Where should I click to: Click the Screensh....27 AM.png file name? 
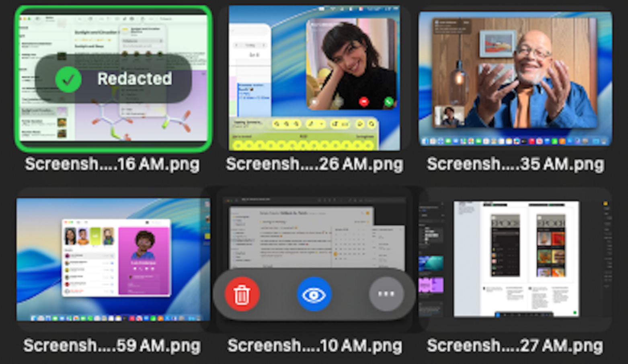[x=515, y=346]
